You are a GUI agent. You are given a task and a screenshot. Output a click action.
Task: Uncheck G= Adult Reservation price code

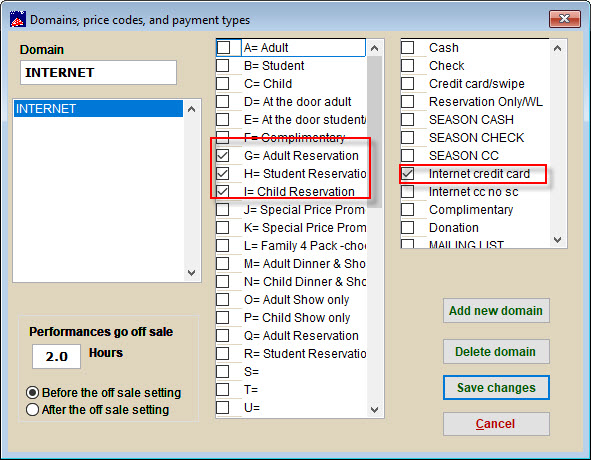(x=223, y=155)
